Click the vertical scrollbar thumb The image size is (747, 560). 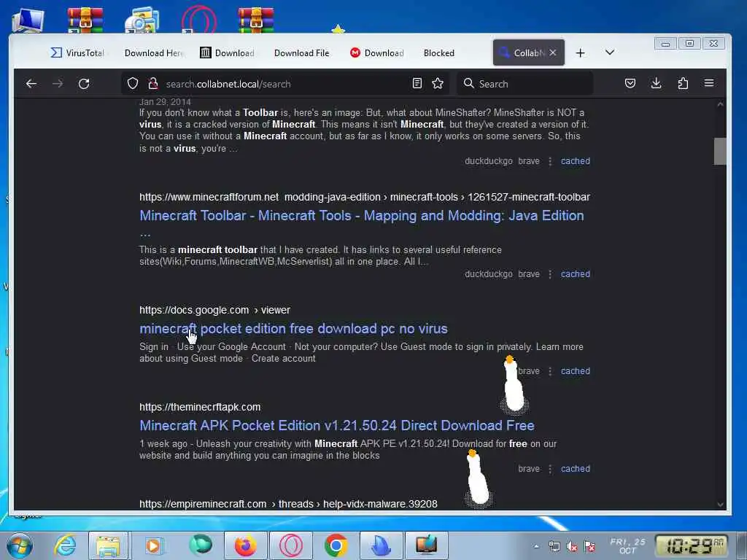[x=720, y=151]
